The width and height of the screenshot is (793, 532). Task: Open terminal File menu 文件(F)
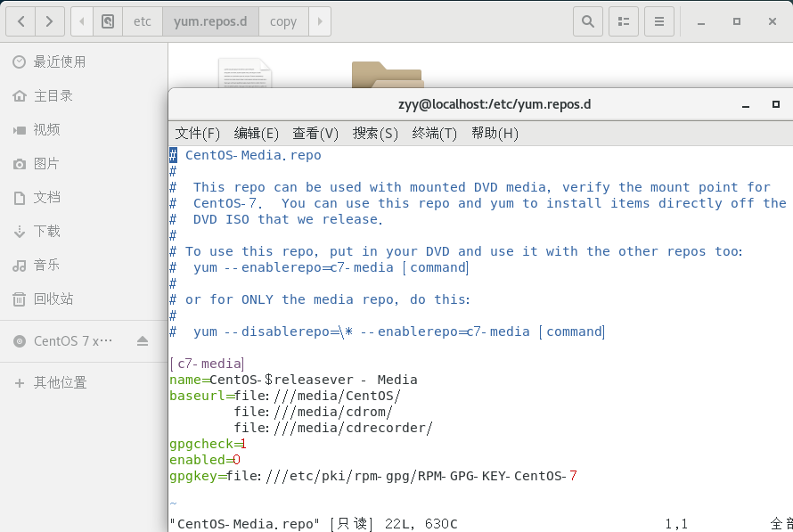click(197, 134)
